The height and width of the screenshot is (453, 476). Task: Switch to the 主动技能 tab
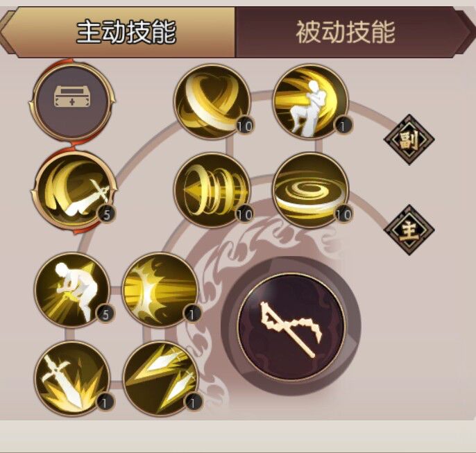point(126,32)
